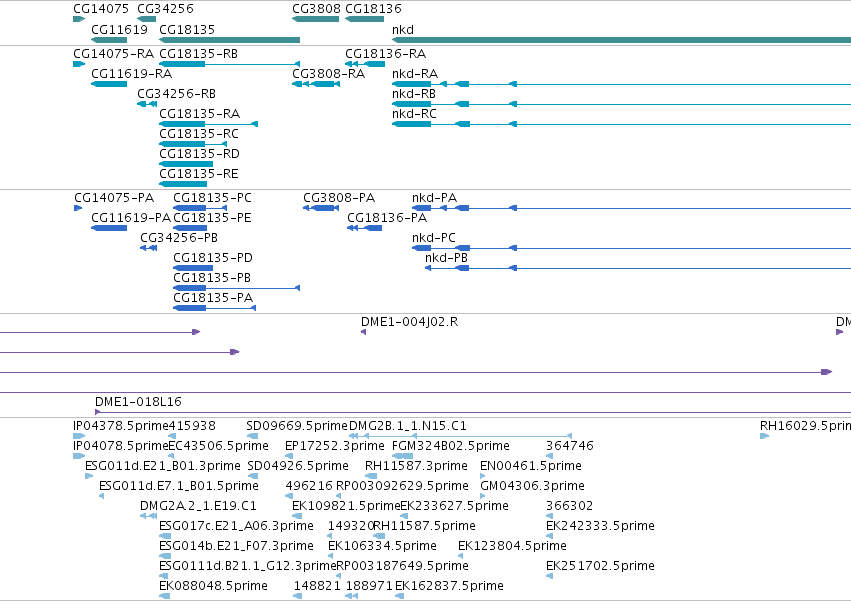Select EST EK123804.5prime
Screen dimensions: 851x601
click(512, 547)
